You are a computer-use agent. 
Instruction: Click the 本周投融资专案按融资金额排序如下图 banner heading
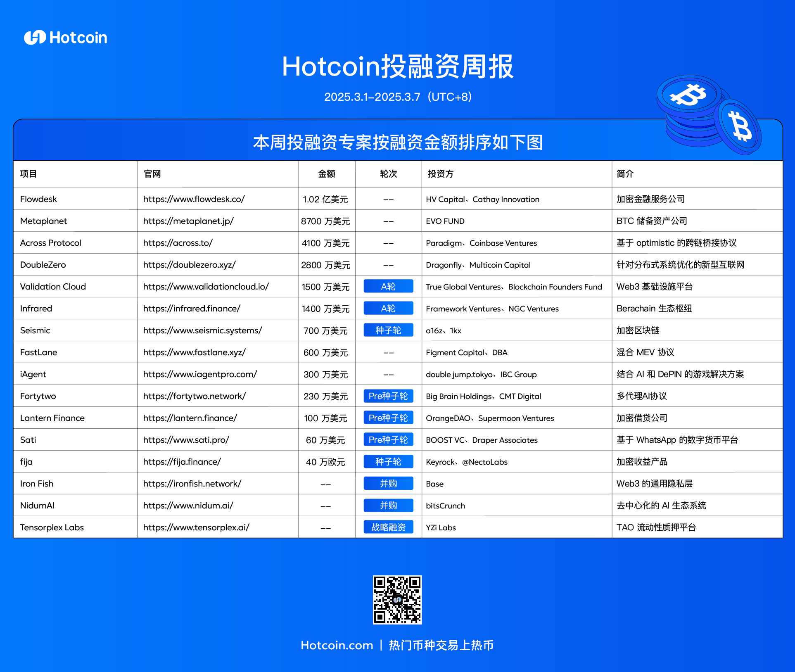tap(398, 142)
